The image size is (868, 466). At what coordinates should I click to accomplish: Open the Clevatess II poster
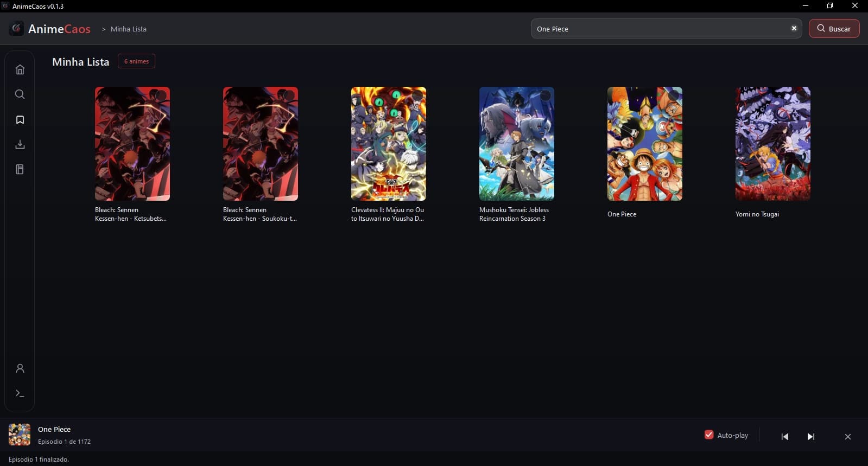coord(389,144)
